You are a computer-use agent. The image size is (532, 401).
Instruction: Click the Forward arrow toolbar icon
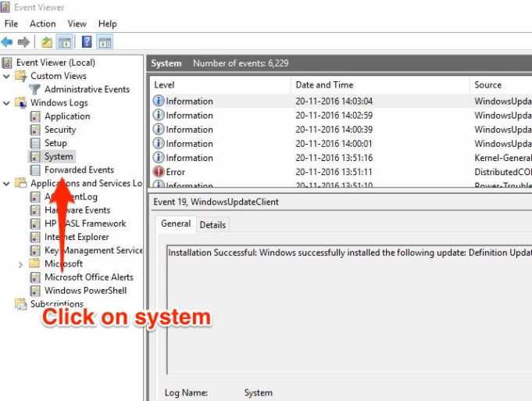point(23,42)
